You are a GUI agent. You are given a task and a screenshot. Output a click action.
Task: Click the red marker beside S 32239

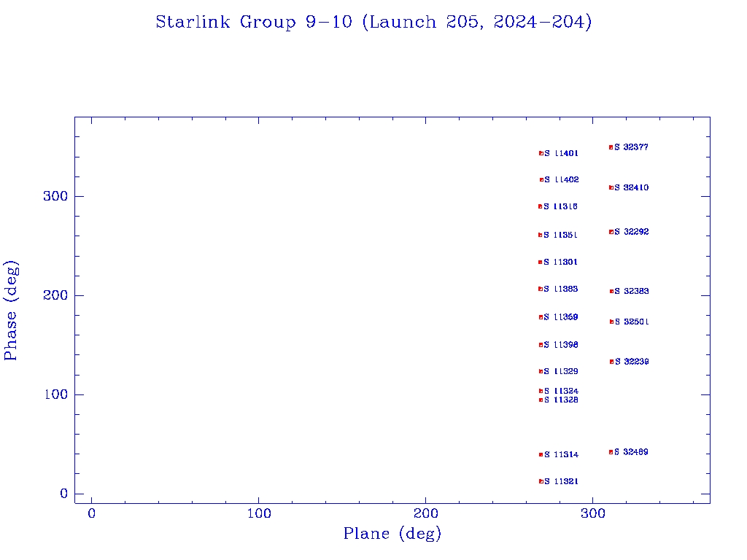612,362
